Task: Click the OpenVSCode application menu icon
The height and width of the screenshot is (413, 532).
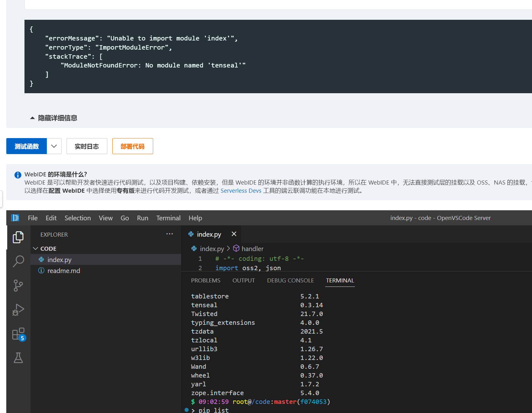Action: click(15, 218)
